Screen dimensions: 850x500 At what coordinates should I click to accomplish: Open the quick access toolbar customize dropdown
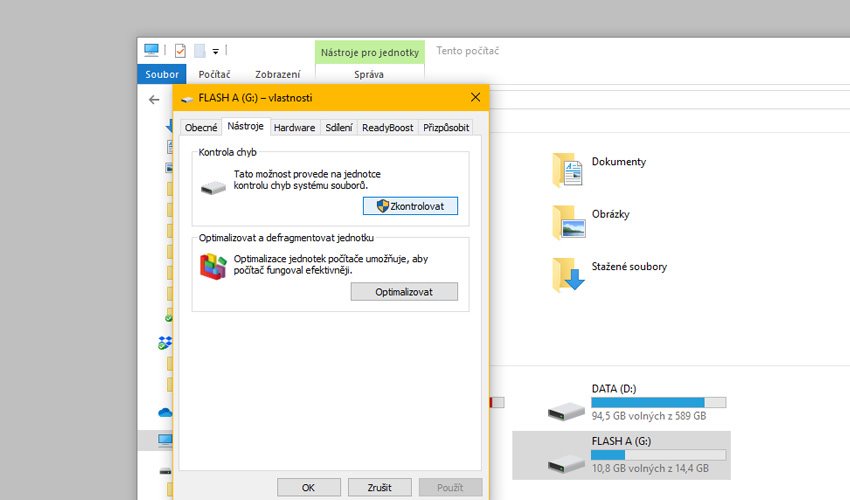(215, 51)
